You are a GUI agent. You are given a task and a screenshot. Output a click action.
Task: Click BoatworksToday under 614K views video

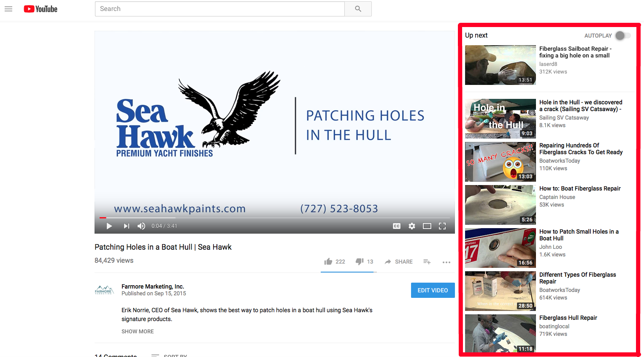click(560, 290)
